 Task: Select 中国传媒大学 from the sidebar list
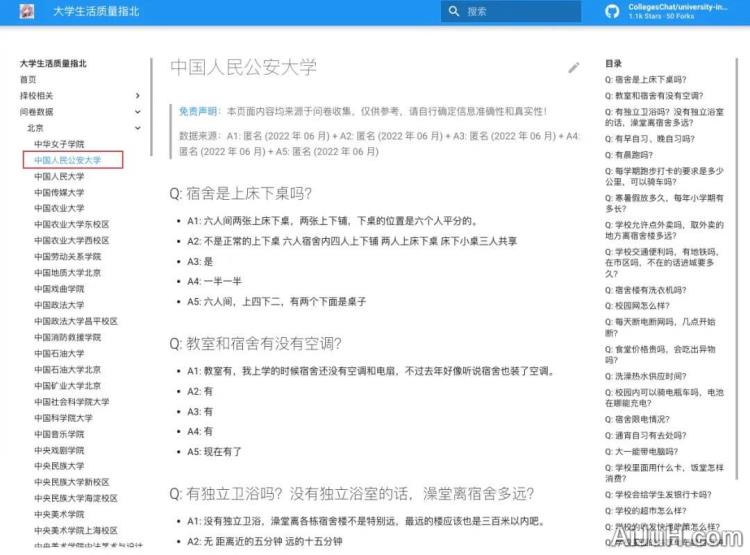pos(59,193)
